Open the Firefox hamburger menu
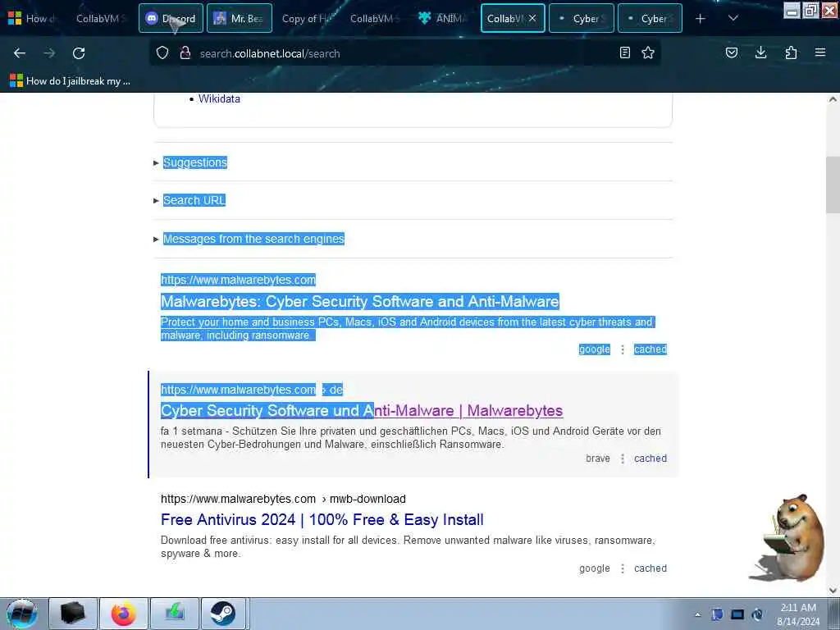Screen dimensions: 840x630 [x=820, y=52]
